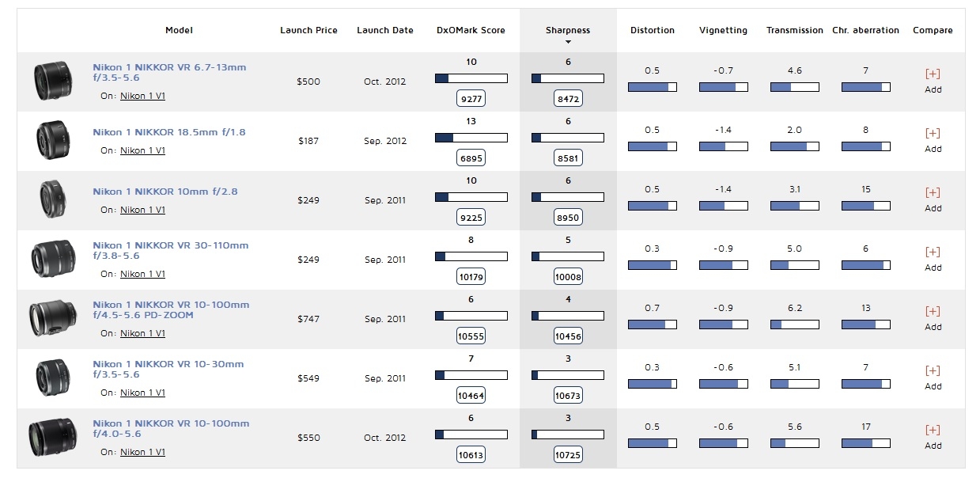
Task: Sort by Launch Price column
Action: (x=308, y=30)
